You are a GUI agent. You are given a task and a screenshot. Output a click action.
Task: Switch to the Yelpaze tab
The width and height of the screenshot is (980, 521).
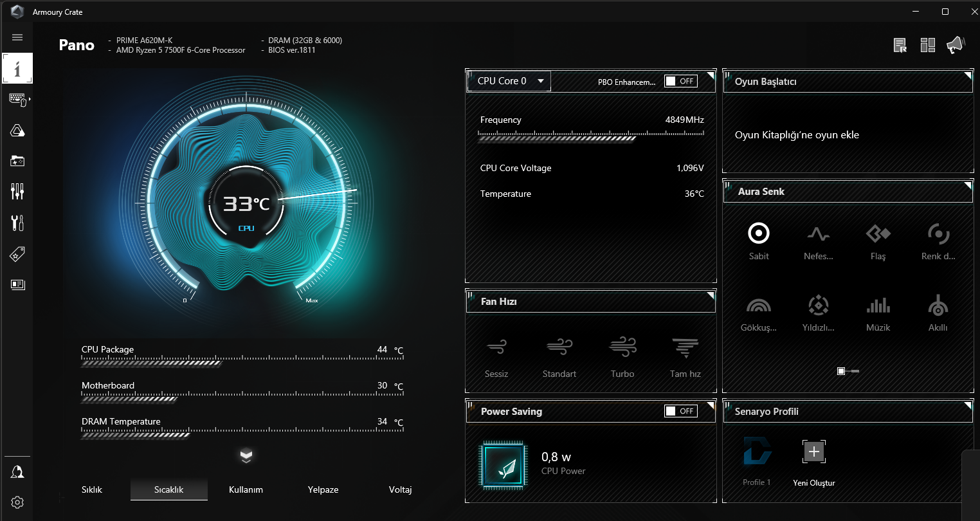(323, 489)
